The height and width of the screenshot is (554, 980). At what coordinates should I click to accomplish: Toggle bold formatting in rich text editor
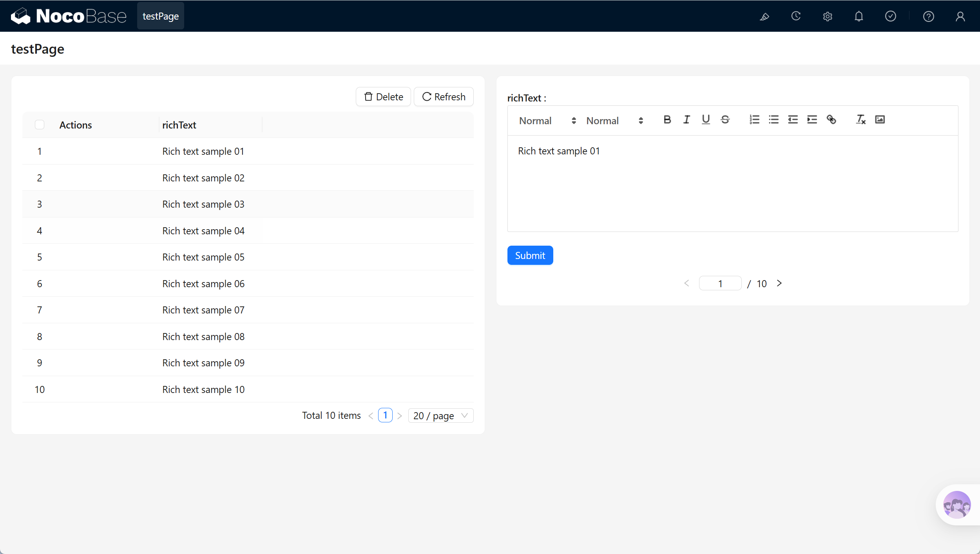tap(667, 120)
